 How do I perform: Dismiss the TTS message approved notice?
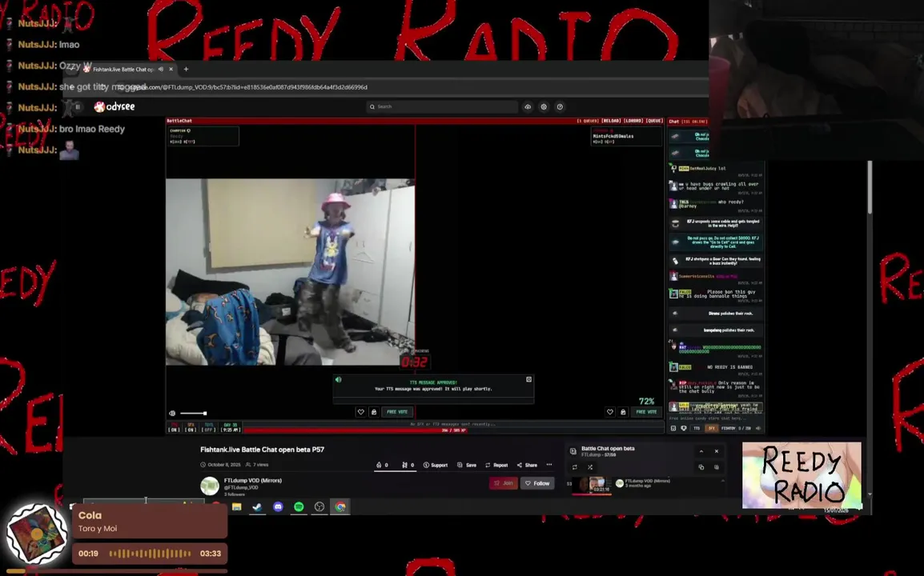[x=528, y=379]
